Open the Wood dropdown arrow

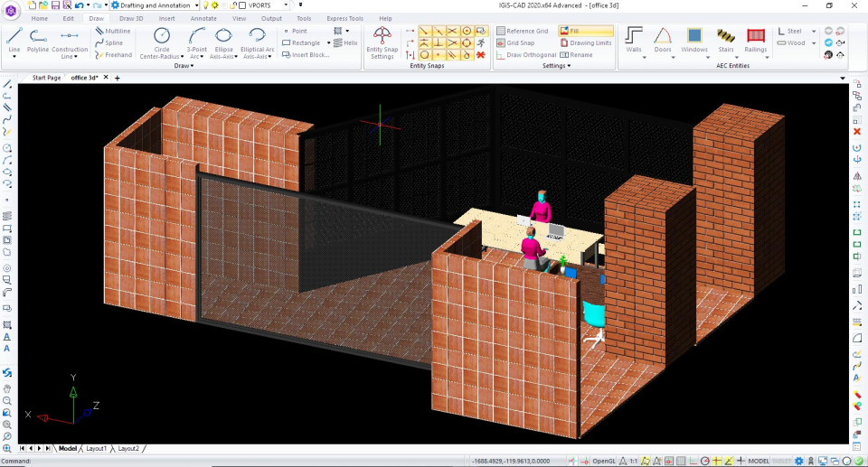point(814,43)
